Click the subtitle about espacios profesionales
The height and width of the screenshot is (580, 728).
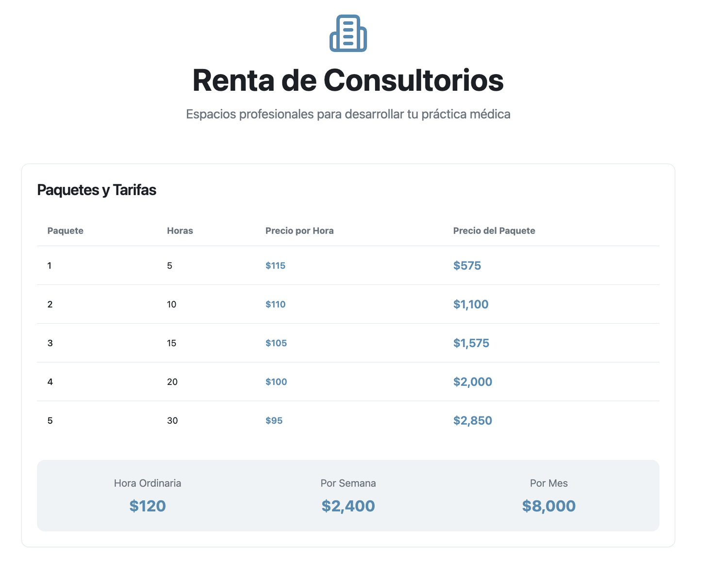tap(348, 115)
